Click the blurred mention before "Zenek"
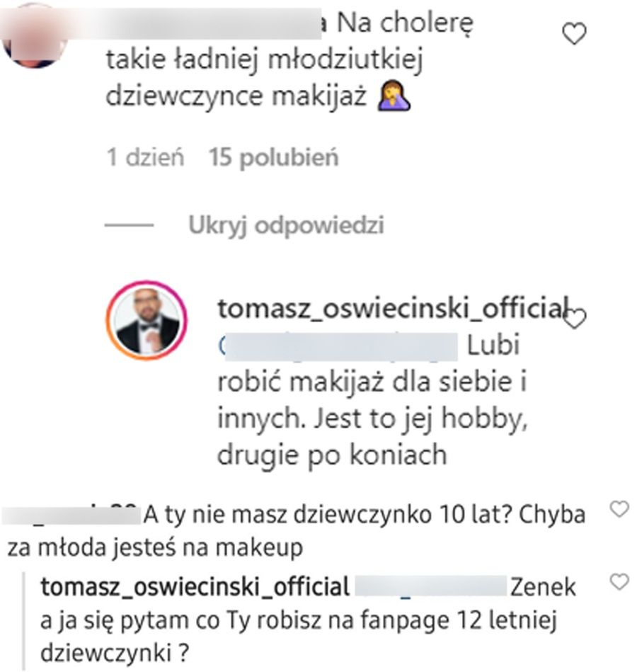This screenshot has width=637, height=672. tap(430, 587)
